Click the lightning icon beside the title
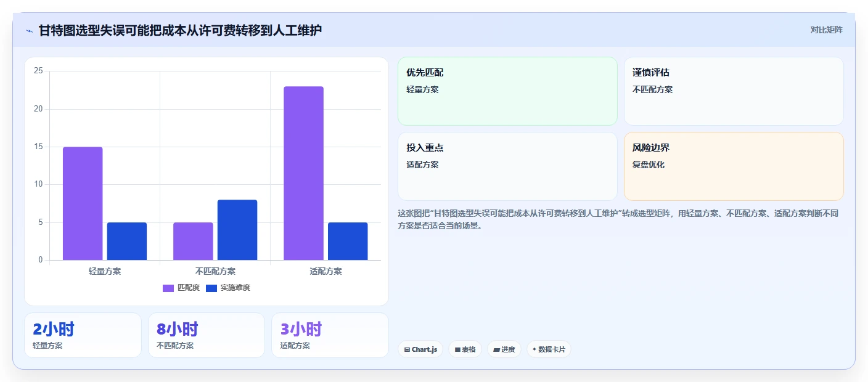Viewport: 868px width, 382px height. point(29,30)
